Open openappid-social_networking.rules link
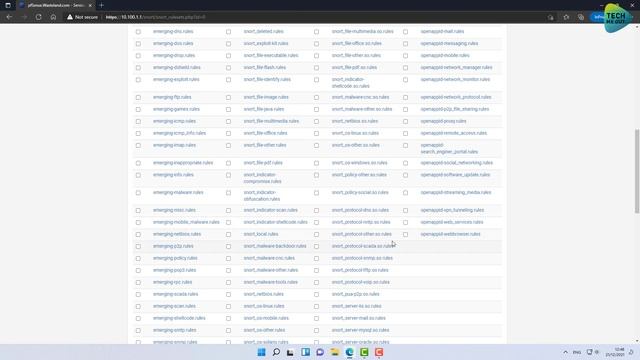This screenshot has width=640, height=360. (x=457, y=163)
